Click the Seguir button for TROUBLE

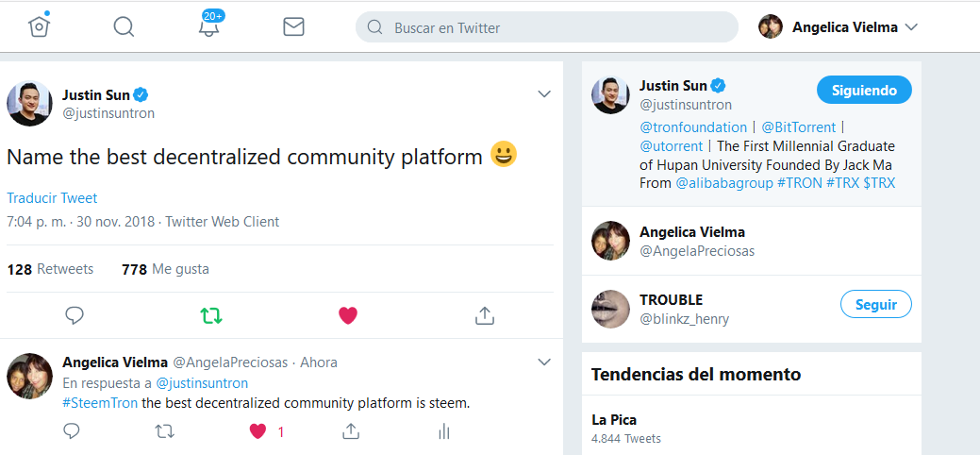pos(875,305)
